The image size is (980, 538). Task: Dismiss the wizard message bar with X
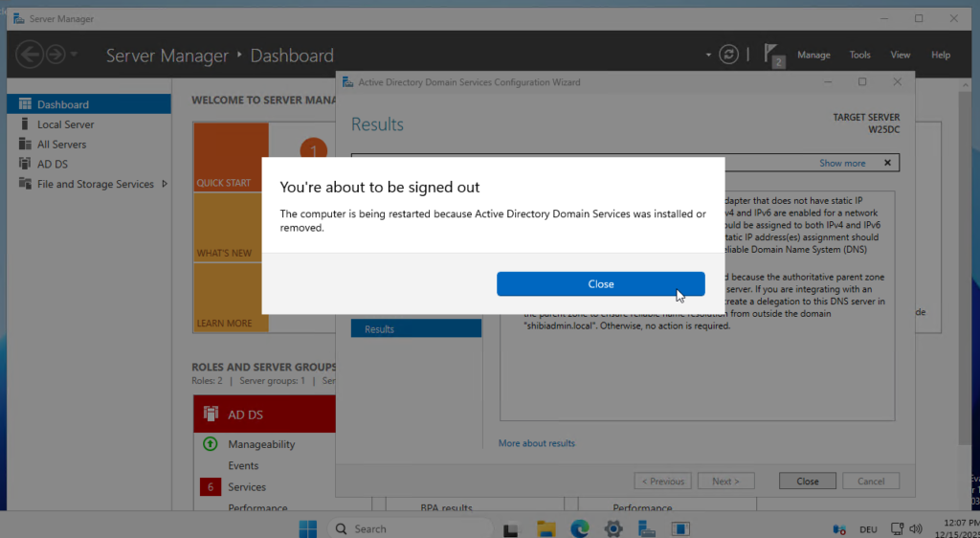(x=887, y=163)
